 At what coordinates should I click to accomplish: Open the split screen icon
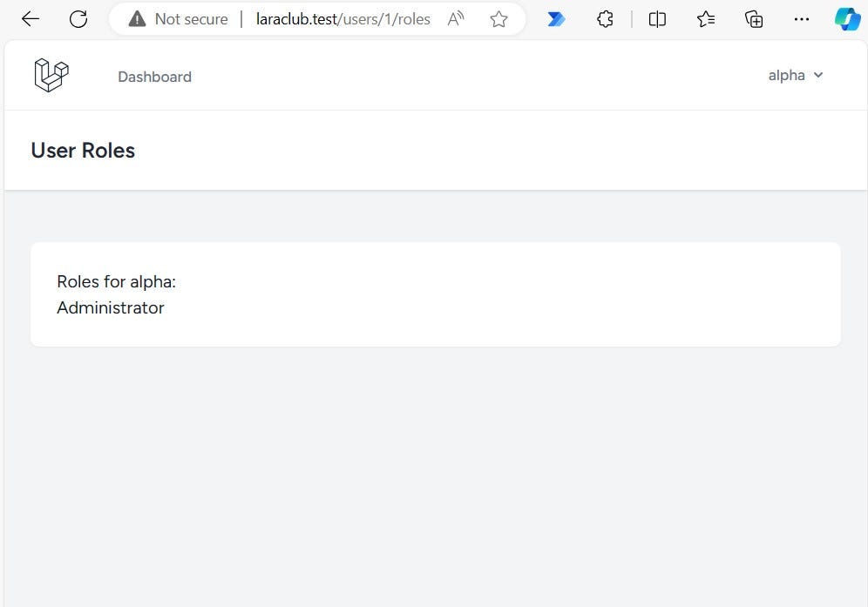click(657, 18)
